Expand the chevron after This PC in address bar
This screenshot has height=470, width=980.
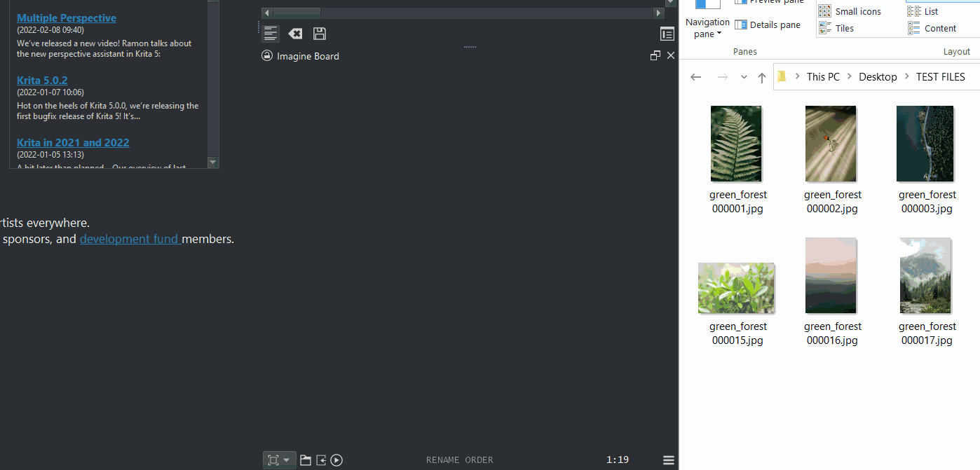(850, 77)
